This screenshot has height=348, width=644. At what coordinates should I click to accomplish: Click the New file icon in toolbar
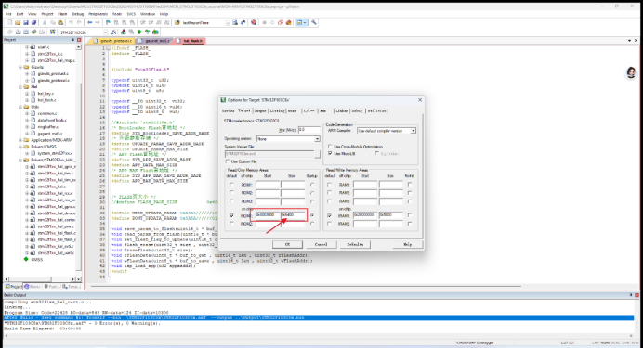click(10, 22)
